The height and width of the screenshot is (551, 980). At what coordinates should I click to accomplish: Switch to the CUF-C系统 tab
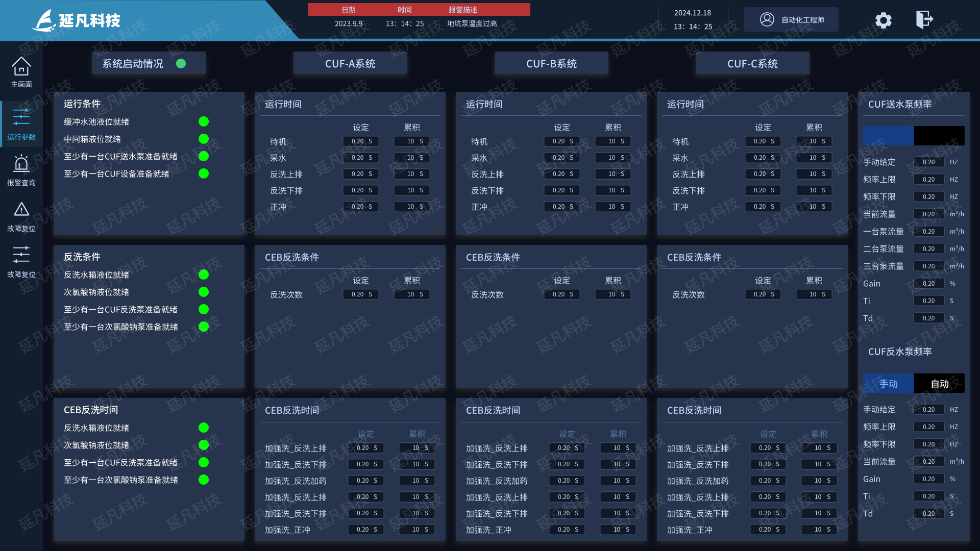752,63
